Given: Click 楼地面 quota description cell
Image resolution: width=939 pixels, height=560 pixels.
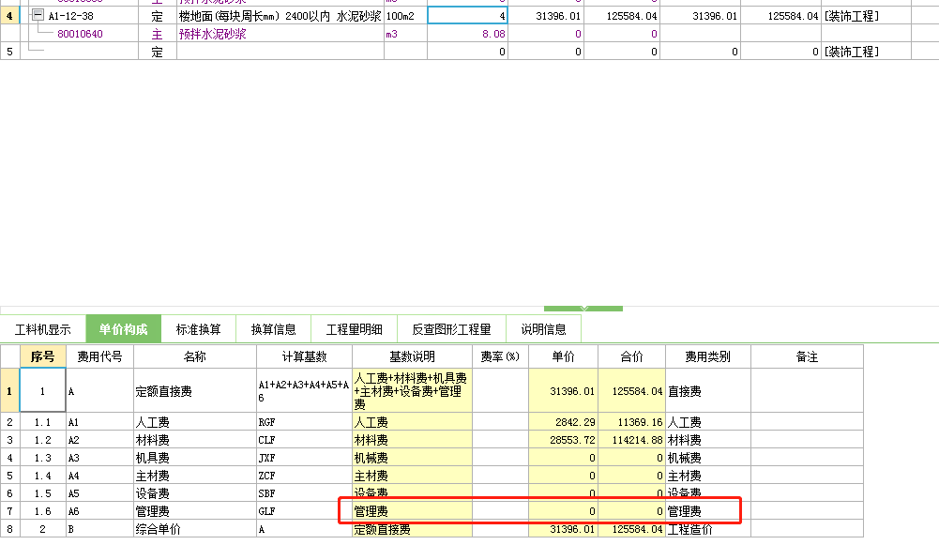Looking at the screenshot, I should pos(280,16).
